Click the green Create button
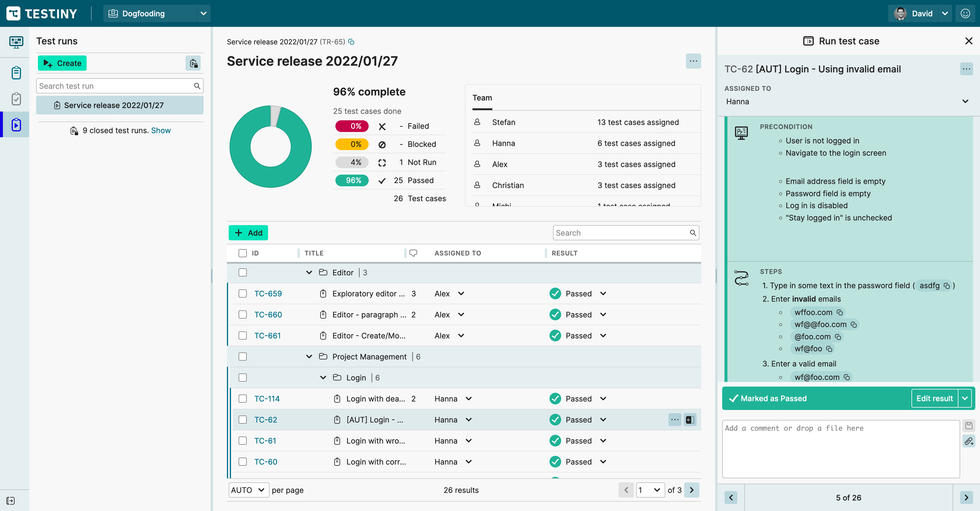Screen dimensions: 980x511 (62, 63)
